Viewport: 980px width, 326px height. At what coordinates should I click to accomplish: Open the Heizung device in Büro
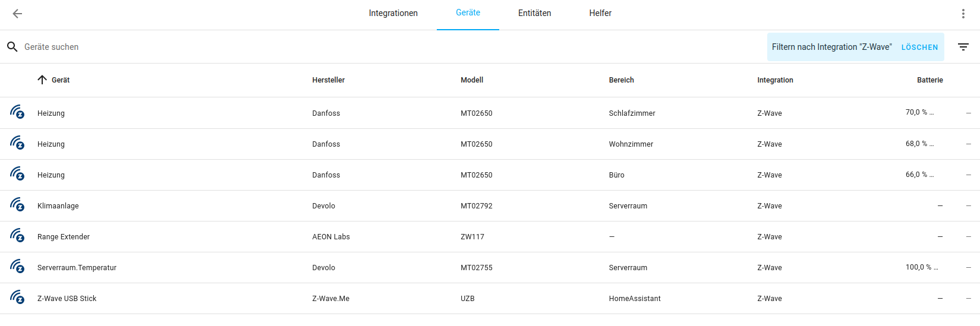point(51,175)
